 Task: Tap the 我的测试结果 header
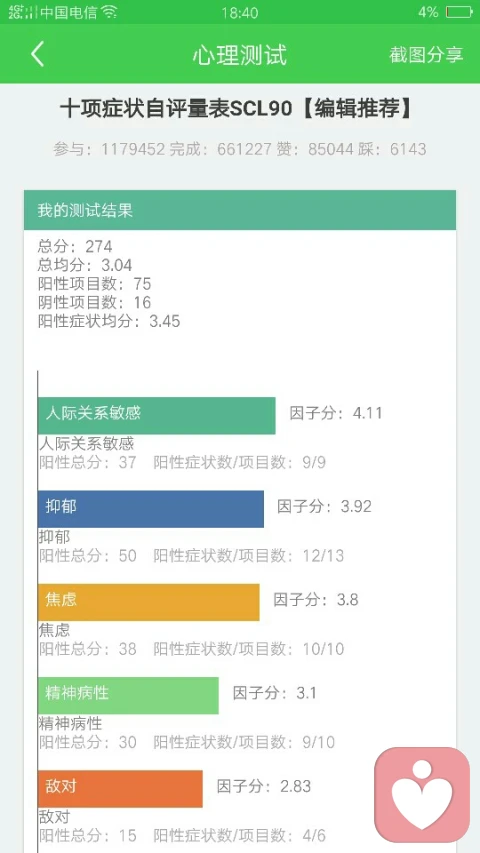240,210
